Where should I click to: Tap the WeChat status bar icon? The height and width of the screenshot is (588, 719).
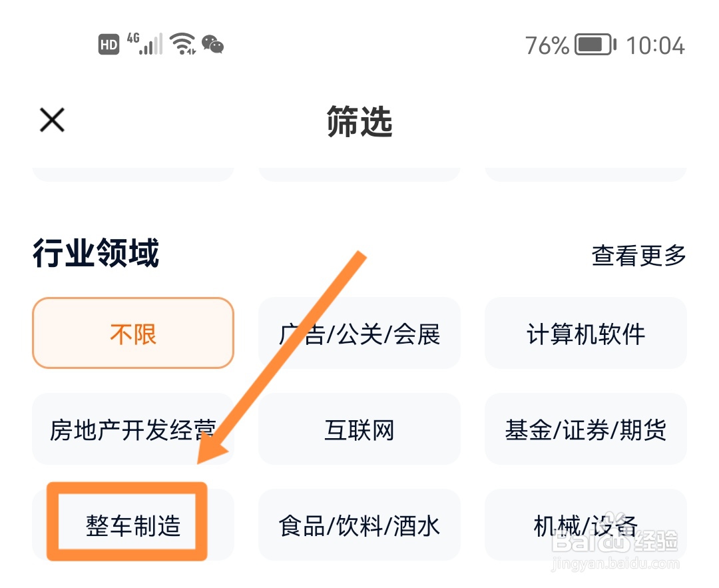213,45
